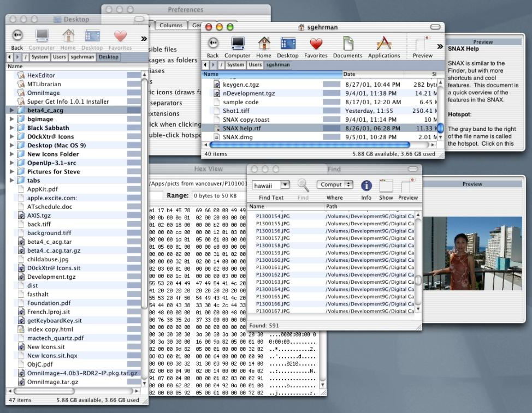The width and height of the screenshot is (532, 413).
Task: Expand the New Icons Folder disclosure triangle
Action: pyautogui.click(x=12, y=154)
